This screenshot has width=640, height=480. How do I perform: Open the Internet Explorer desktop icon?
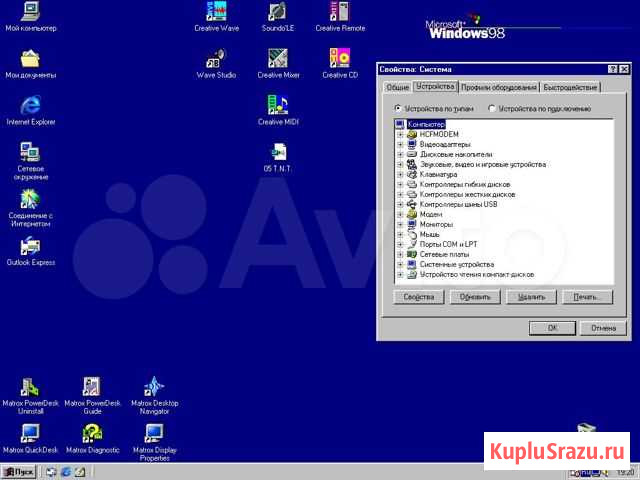[x=31, y=110]
